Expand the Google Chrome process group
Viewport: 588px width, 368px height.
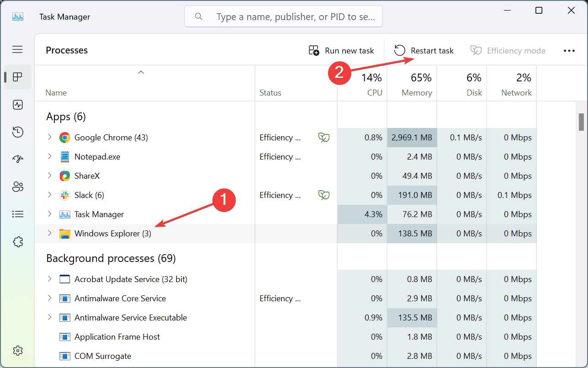[x=50, y=137]
